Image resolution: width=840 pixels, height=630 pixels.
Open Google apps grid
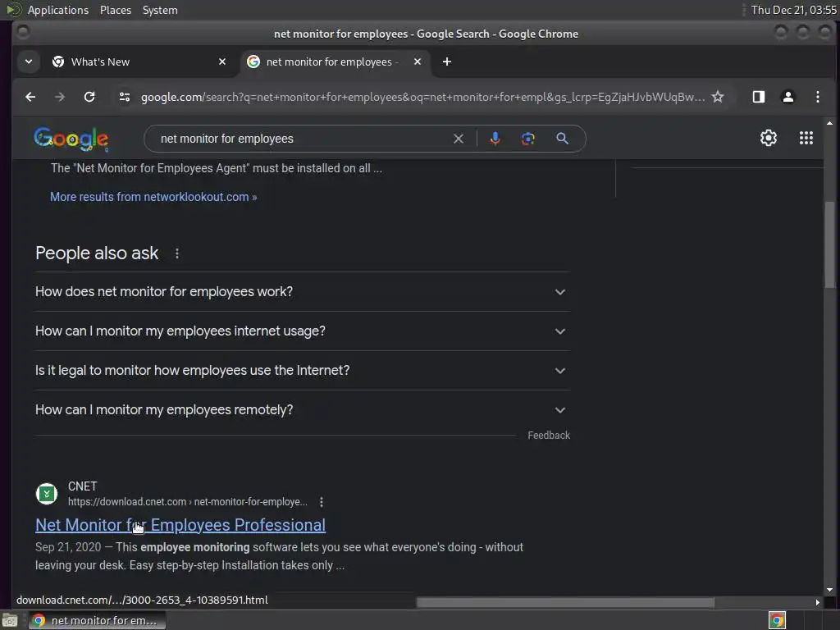pos(806,138)
